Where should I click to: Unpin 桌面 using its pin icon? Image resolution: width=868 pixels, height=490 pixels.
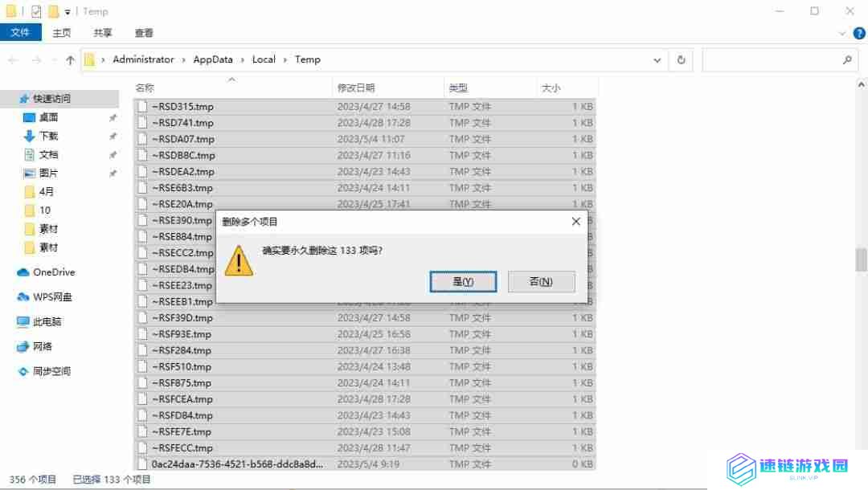113,118
